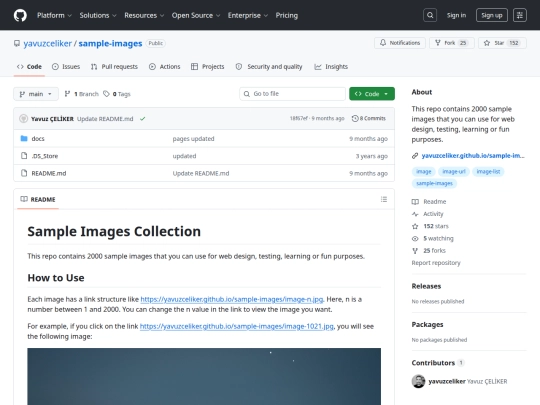Switch to the Issues tab
The height and width of the screenshot is (405, 540).
click(x=66, y=67)
